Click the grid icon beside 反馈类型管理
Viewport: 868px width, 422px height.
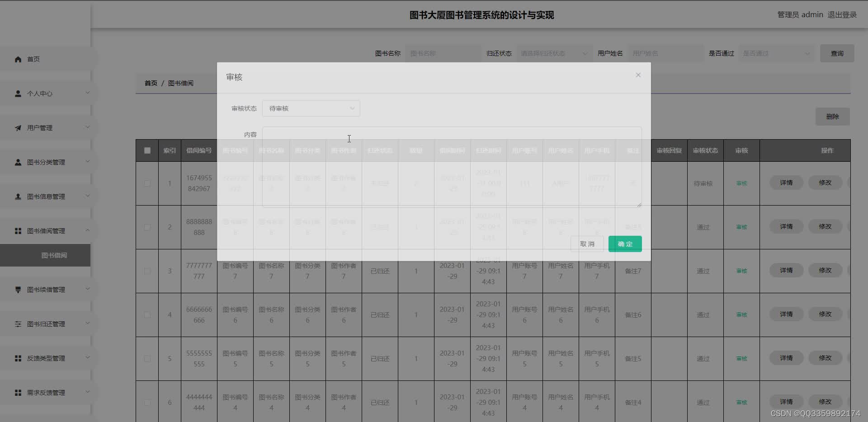click(x=18, y=358)
